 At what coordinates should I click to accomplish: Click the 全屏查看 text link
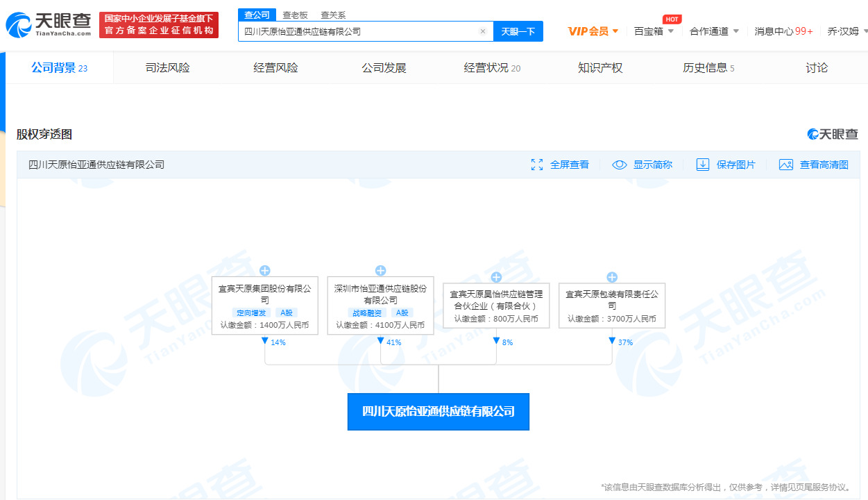[570, 165]
